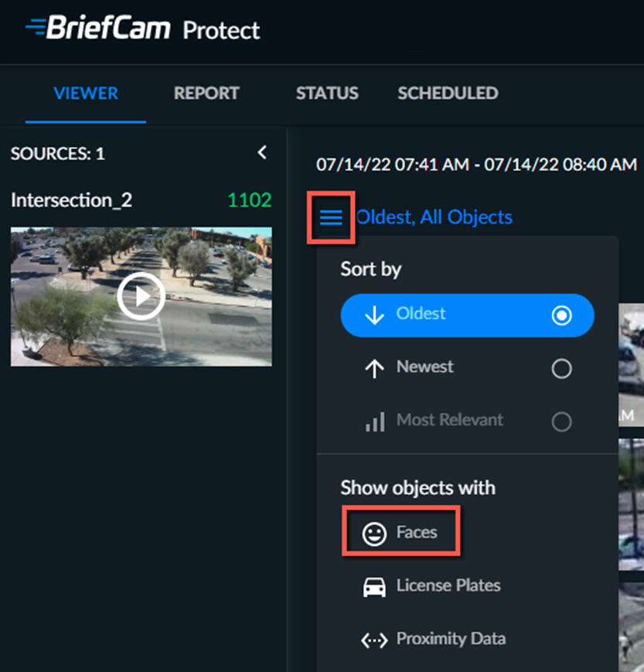Screen dimensions: 644x672
Task: Switch to the REPORT tab
Action: pos(206,93)
